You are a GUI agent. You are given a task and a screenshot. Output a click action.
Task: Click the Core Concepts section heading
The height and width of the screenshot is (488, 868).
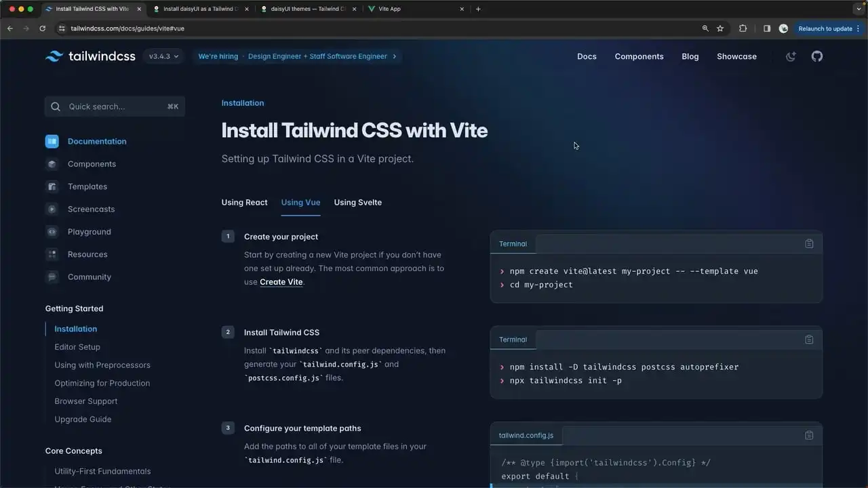74,451
